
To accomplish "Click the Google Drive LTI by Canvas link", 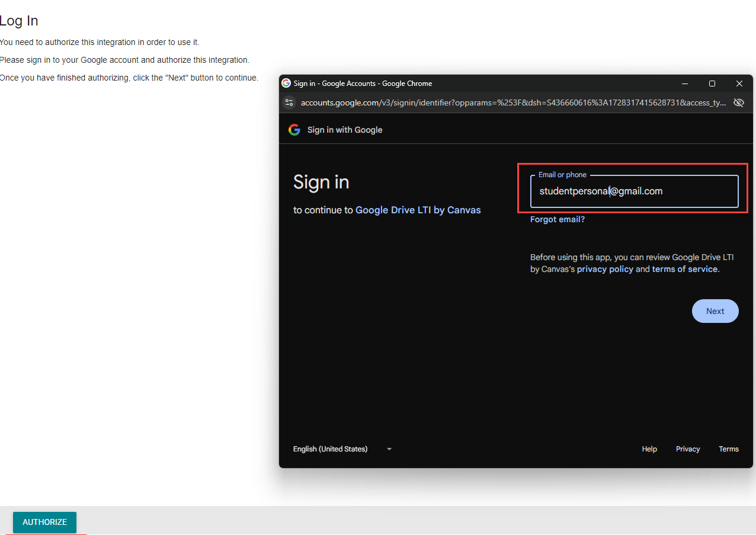I will click(418, 210).
